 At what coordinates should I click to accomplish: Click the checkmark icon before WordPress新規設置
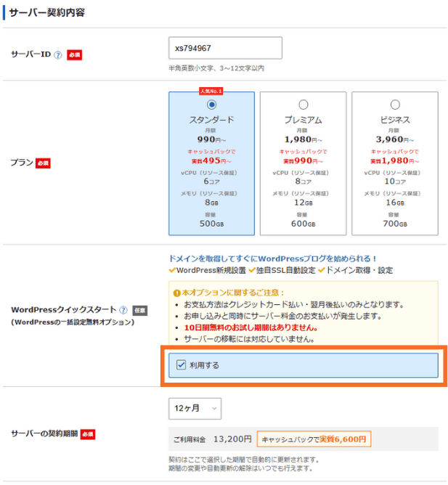[x=172, y=270]
